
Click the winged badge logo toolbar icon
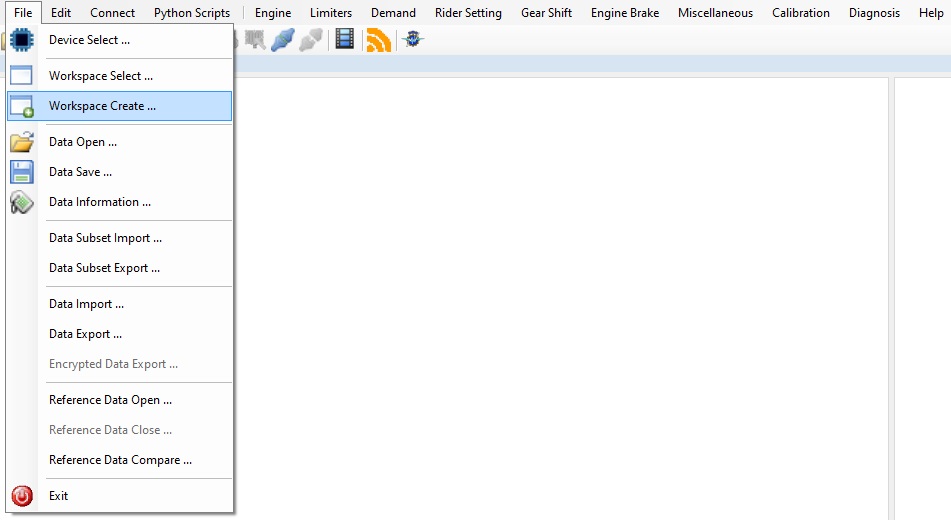tap(413, 40)
